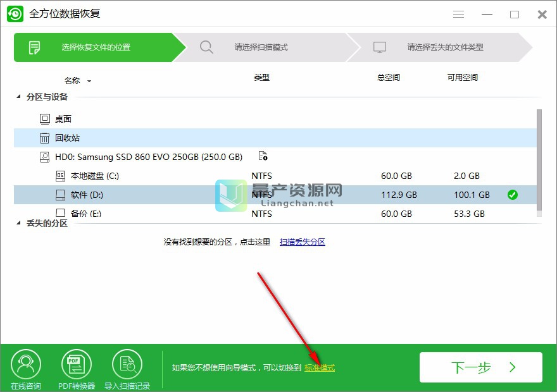
Task: Click the recycle bin icon beside 回收站
Action: 44,138
